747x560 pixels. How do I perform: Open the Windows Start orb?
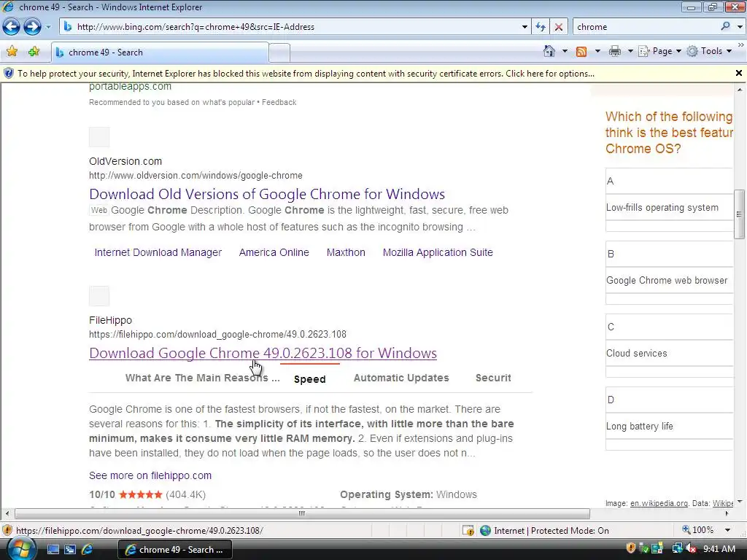pyautogui.click(x=20, y=549)
